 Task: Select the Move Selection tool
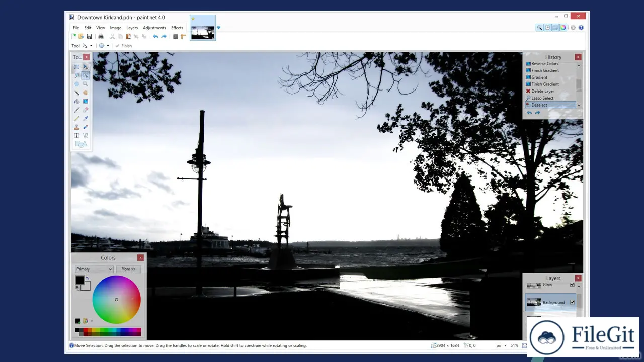click(85, 75)
